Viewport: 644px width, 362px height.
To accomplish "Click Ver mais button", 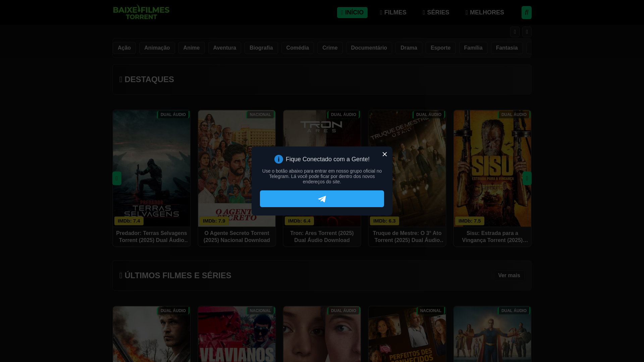I will tap(509, 276).
